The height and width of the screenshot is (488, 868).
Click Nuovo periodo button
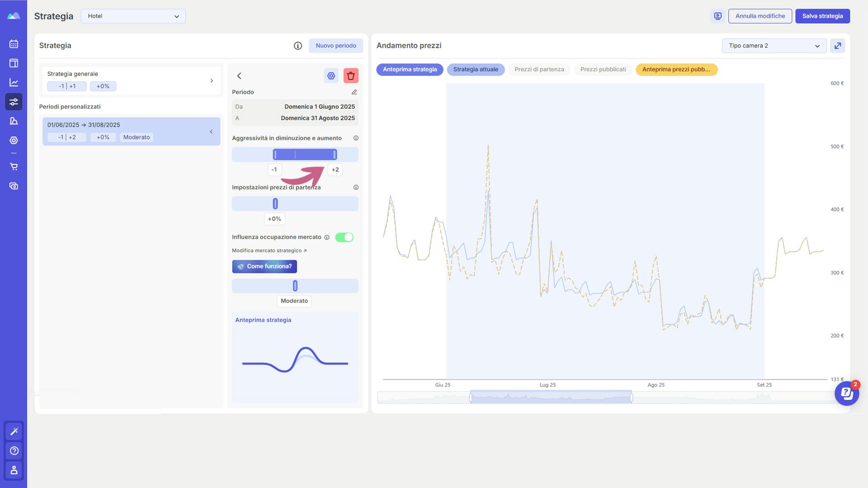coord(336,46)
